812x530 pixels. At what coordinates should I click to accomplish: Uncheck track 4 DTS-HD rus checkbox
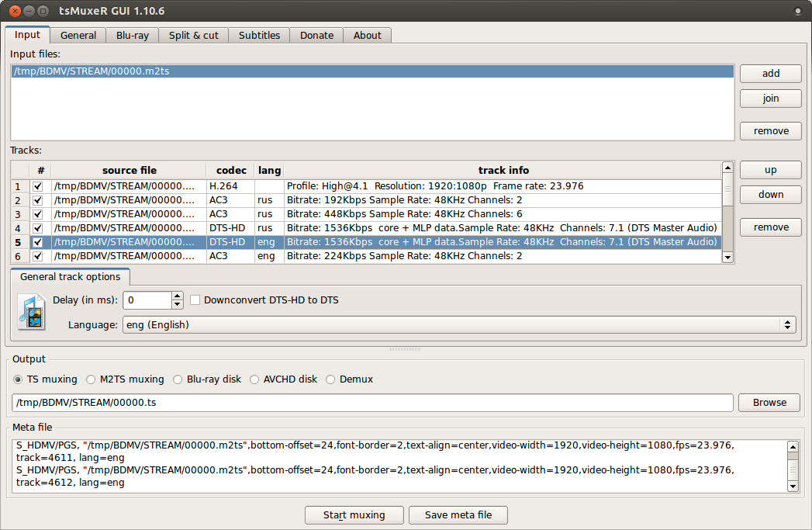click(37, 228)
